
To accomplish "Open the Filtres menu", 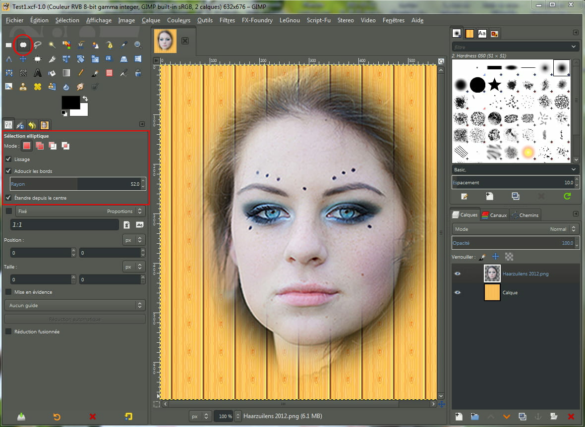I will tap(227, 20).
